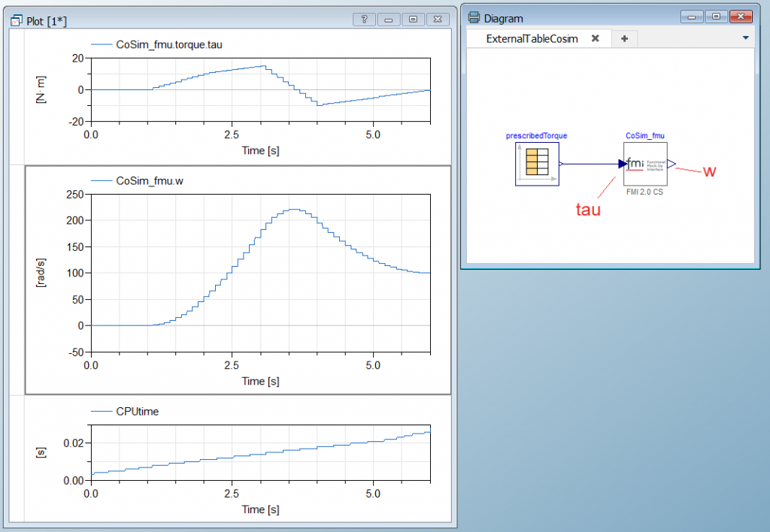
Task: Click the CoSim_fmu.torque.tau legend entry
Action: click(x=156, y=44)
